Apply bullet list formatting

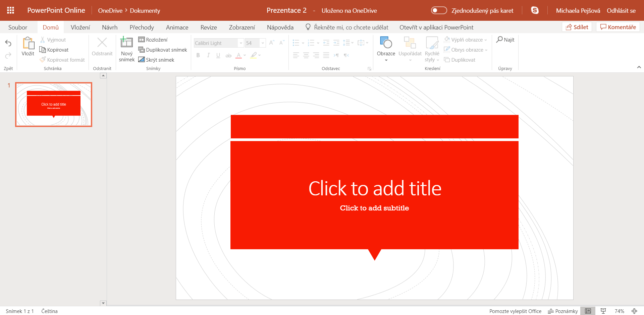(x=296, y=43)
